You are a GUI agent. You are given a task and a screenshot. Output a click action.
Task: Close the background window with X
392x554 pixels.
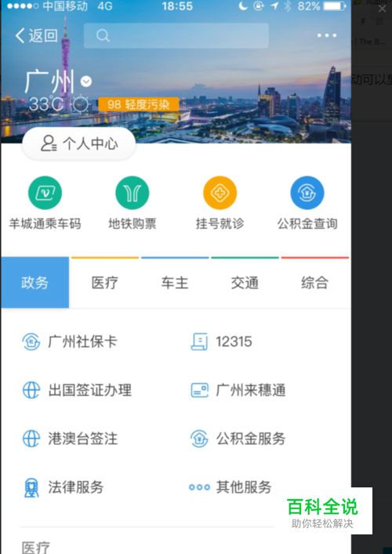(x=382, y=9)
